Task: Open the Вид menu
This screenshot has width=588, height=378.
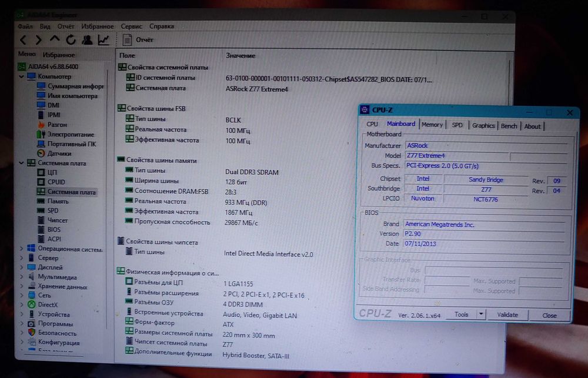Action: pos(45,26)
